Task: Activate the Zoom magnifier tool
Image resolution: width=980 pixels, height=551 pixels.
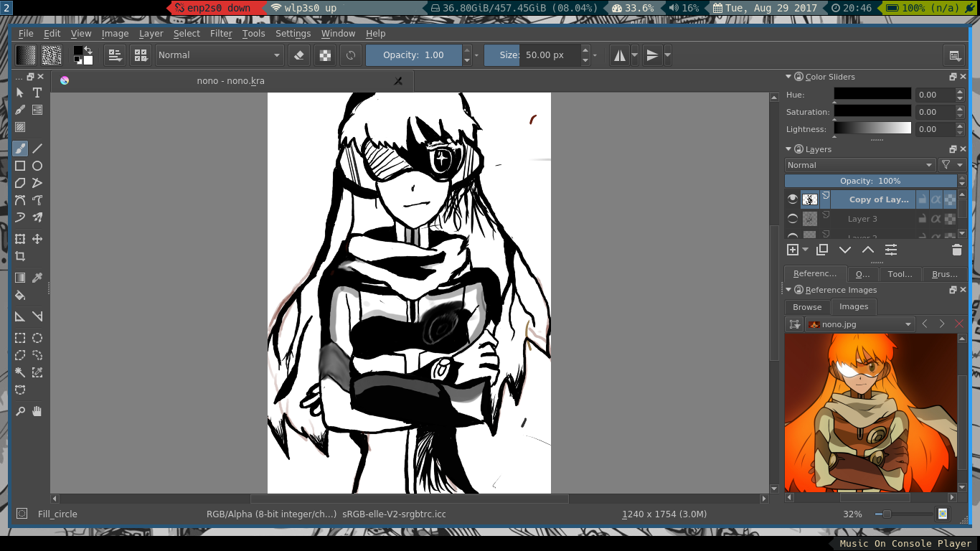Action: pyautogui.click(x=20, y=411)
